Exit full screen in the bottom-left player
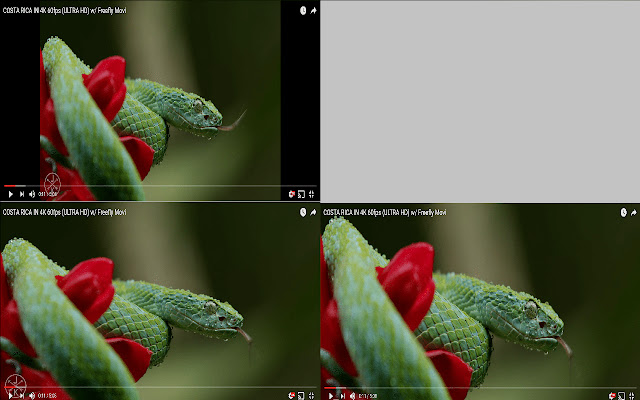 311,396
